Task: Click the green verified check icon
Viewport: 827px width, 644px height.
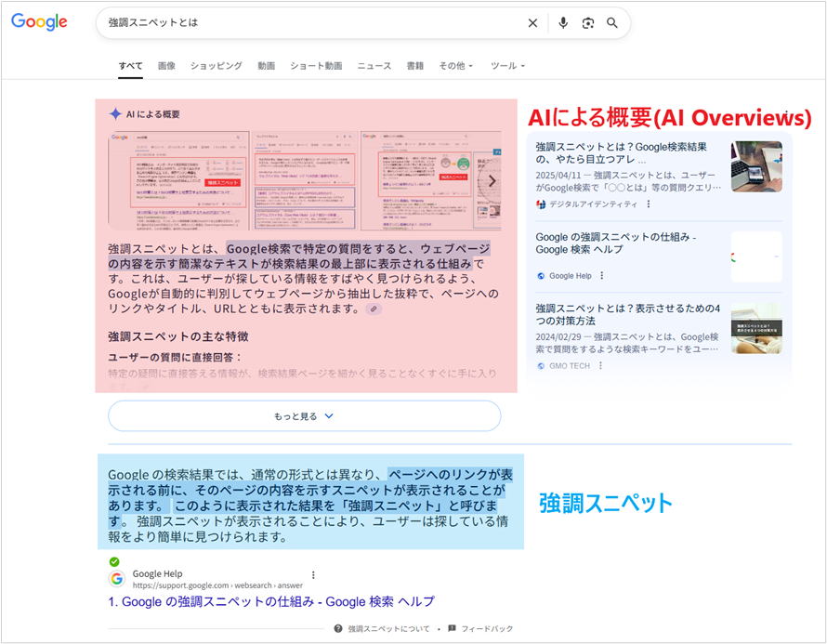Action: (x=114, y=561)
